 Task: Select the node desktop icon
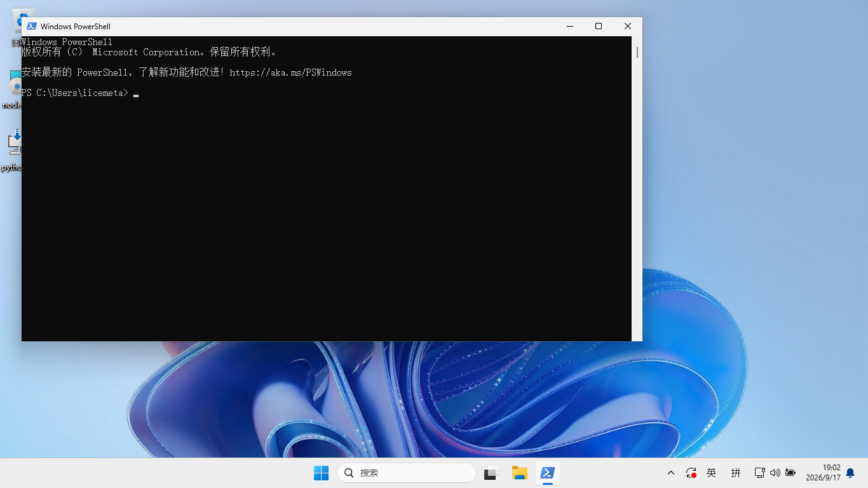pos(11,89)
